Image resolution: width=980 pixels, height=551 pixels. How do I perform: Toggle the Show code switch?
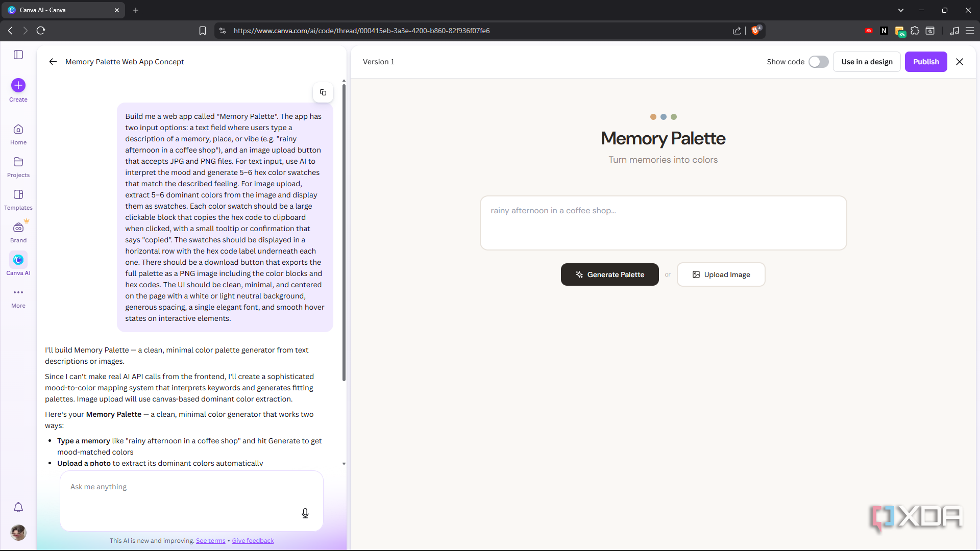click(818, 62)
